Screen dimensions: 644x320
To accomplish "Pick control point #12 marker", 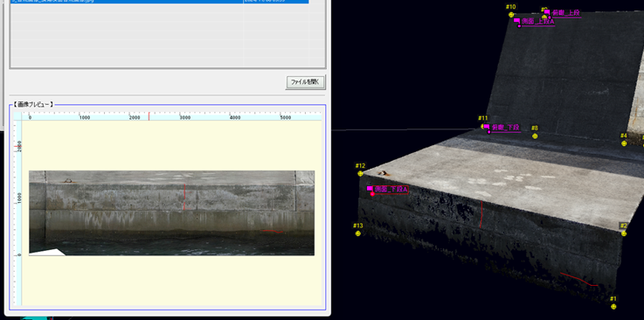I will [x=361, y=173].
